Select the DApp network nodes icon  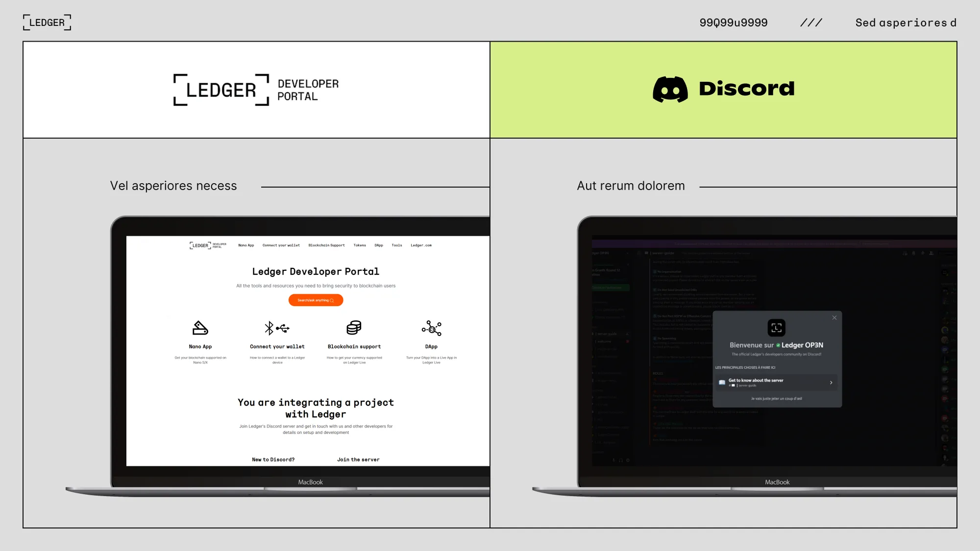click(x=432, y=328)
